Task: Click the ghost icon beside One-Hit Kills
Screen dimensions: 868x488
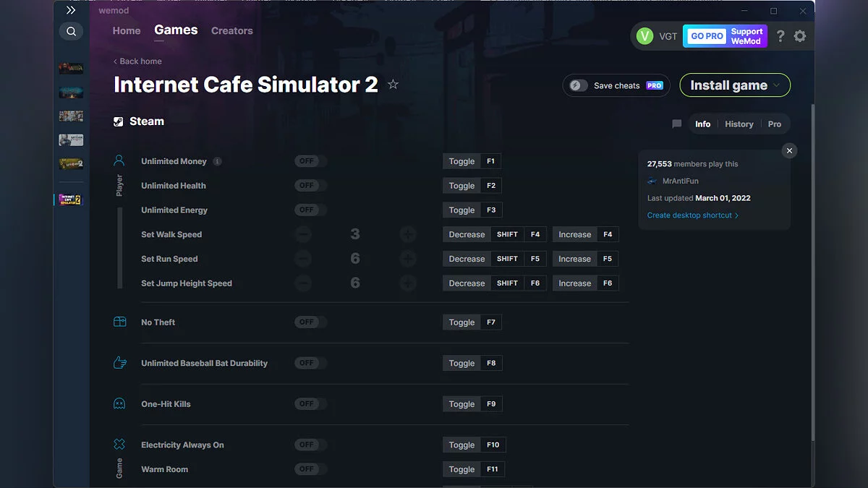Action: 119,403
